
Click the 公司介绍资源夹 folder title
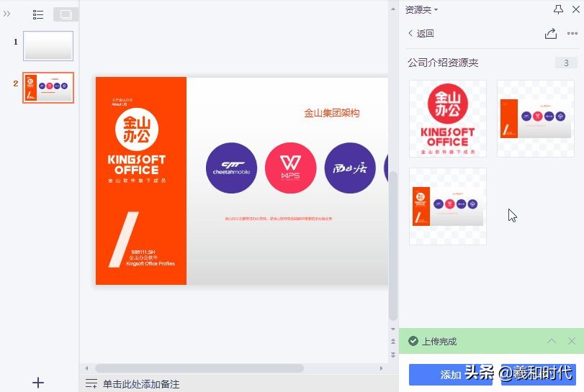tap(443, 63)
